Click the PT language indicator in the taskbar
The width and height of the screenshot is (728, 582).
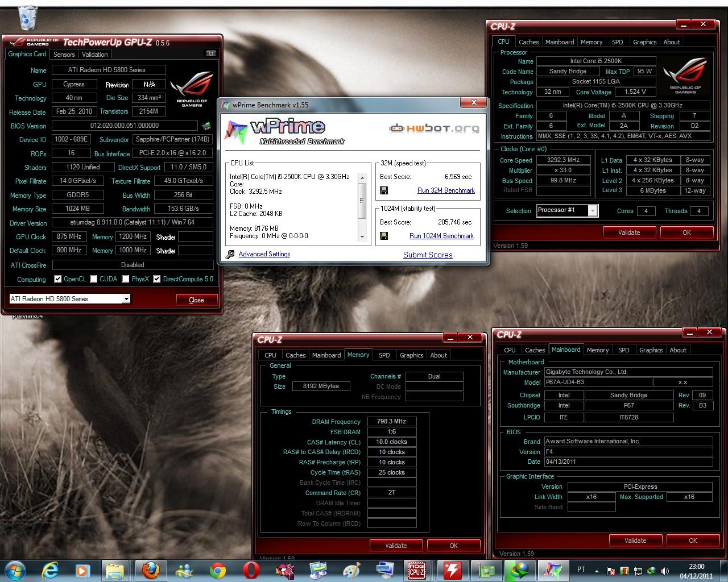581,569
